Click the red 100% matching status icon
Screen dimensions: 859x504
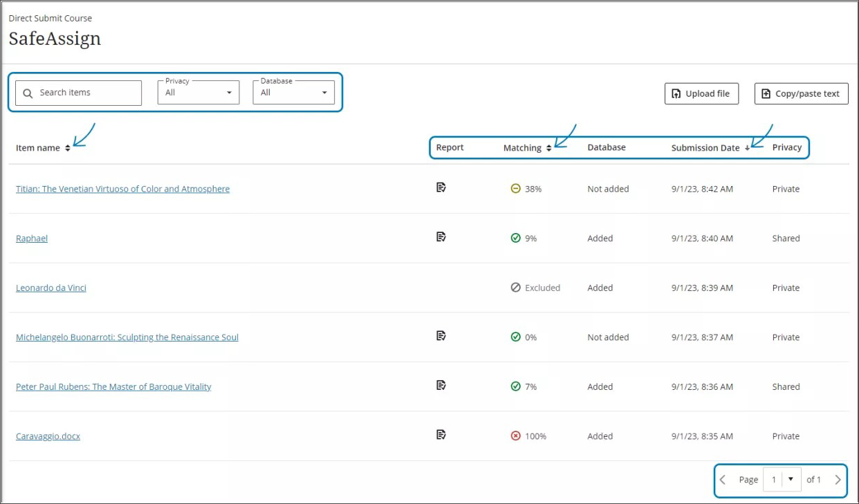click(515, 436)
